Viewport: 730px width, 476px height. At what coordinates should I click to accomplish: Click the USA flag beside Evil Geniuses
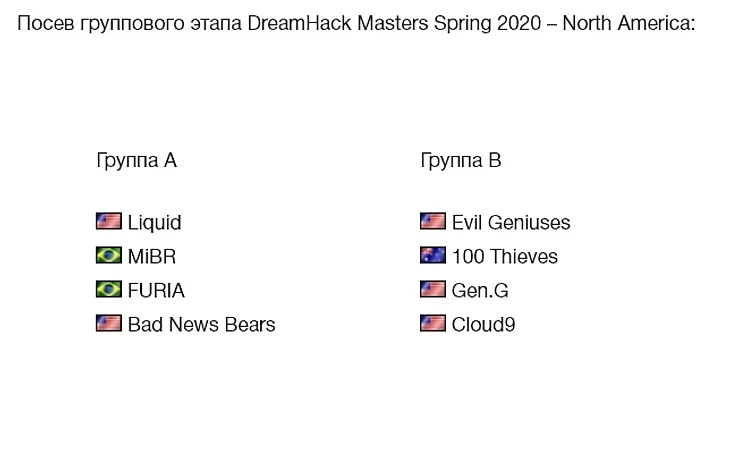(433, 221)
